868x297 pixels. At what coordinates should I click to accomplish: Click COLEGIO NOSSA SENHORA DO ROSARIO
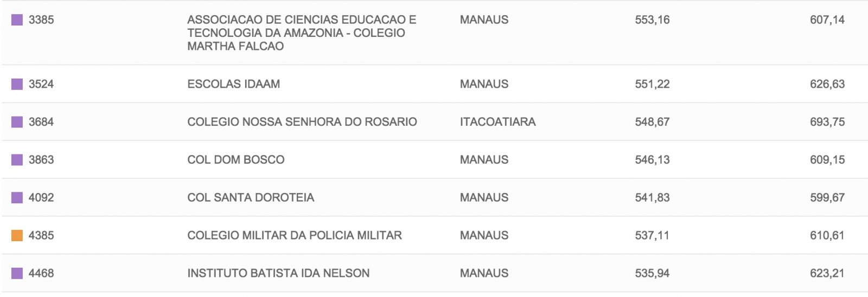pos(302,122)
